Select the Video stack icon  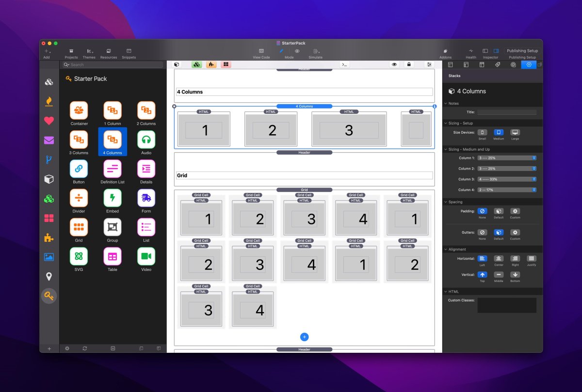coord(146,256)
